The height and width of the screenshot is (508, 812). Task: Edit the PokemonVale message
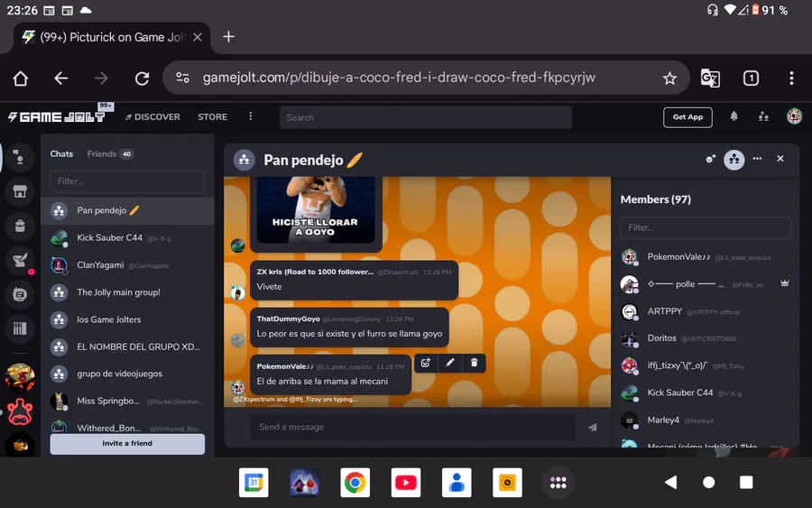[x=449, y=363]
